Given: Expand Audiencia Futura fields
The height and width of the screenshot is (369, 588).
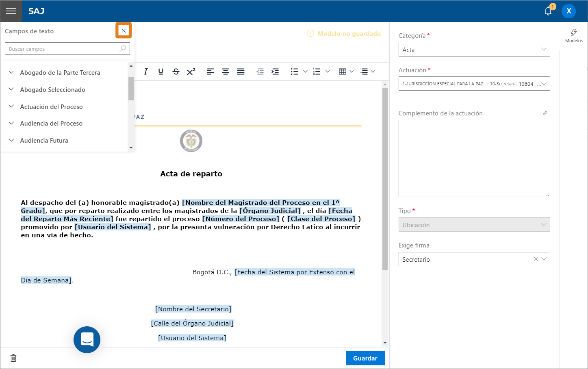Looking at the screenshot, I should pos(11,140).
